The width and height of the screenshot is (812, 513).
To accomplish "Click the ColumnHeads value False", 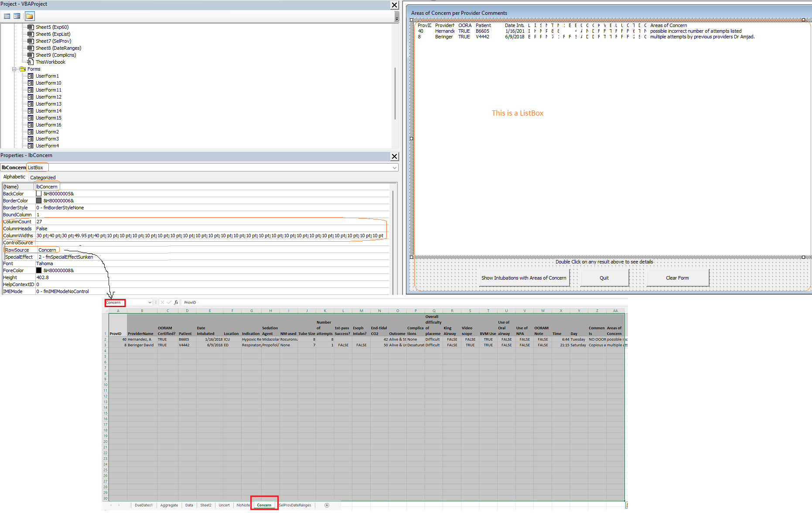I will click(42, 229).
